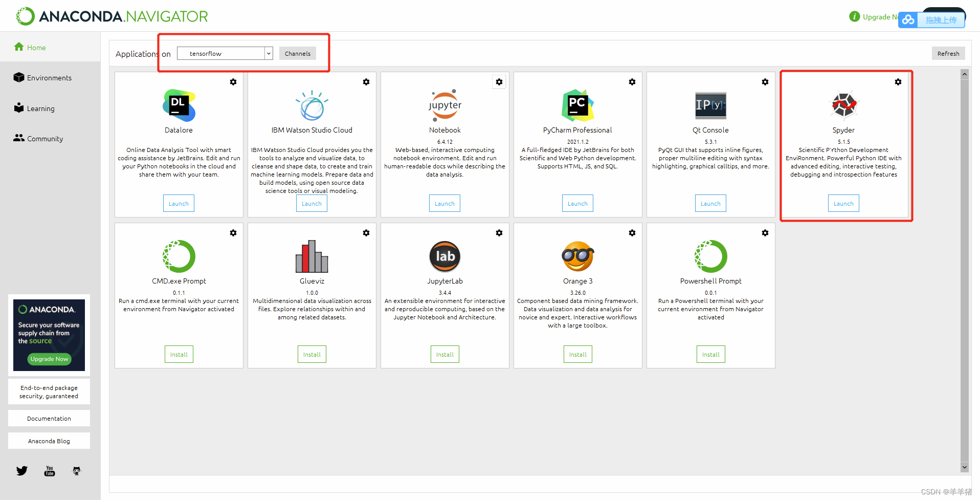Click the Anaconda Navigator logo
The height and width of the screenshot is (500, 980).
[112, 16]
